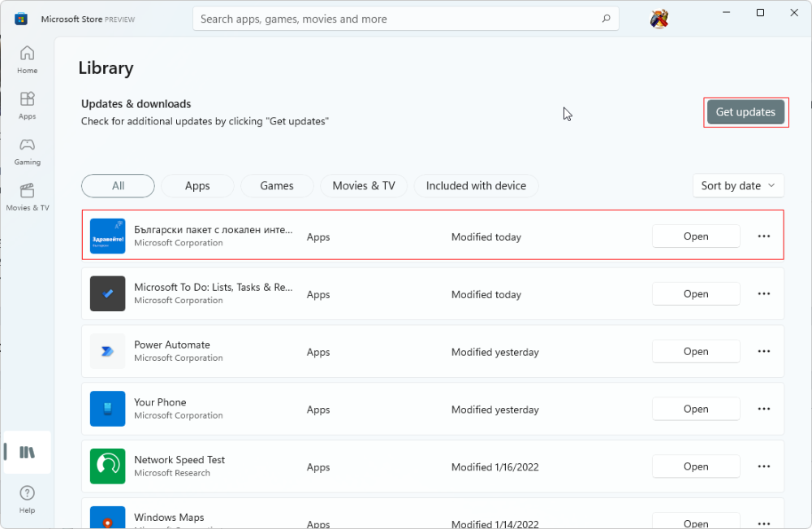Open more options for Windows Maps
The image size is (812, 529).
coord(764,522)
